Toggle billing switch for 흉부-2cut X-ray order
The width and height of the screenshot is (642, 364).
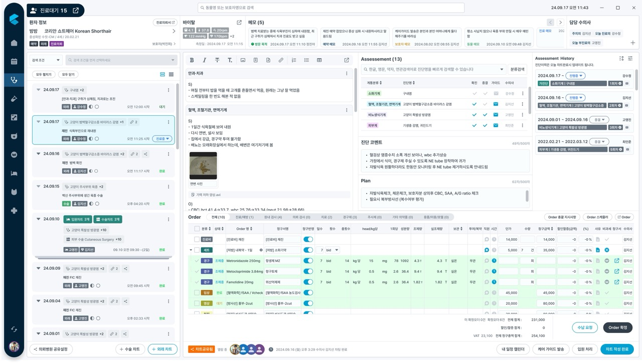308,303
